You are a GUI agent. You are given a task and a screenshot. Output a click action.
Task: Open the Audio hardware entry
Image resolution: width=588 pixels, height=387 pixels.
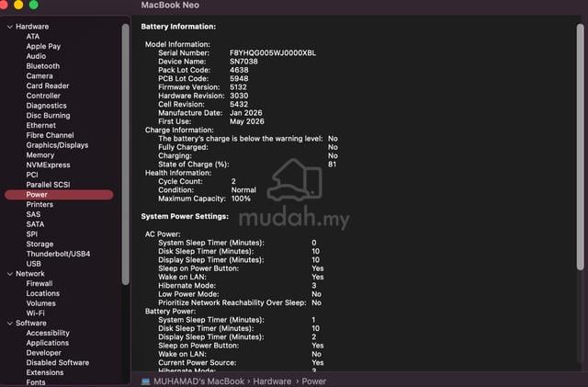(x=36, y=56)
